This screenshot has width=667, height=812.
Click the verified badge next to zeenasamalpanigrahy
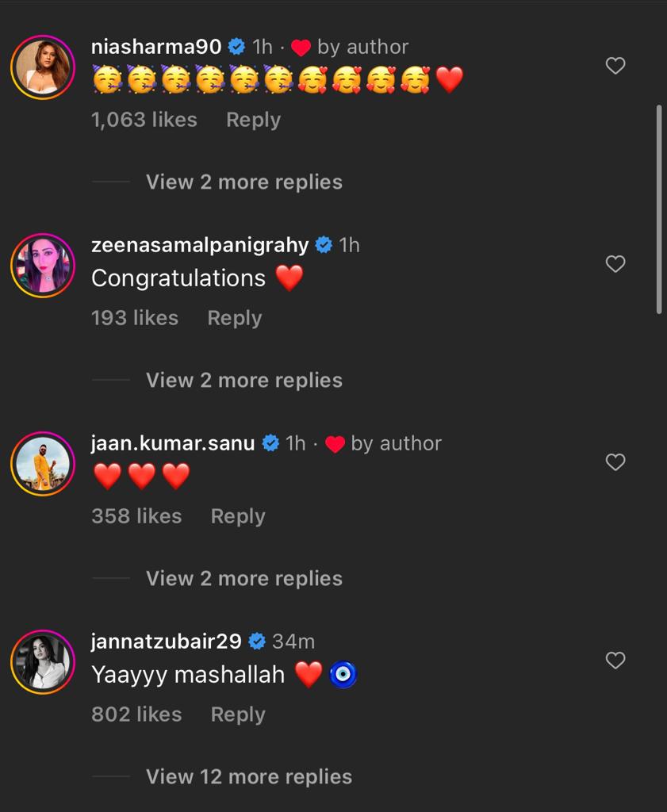324,245
